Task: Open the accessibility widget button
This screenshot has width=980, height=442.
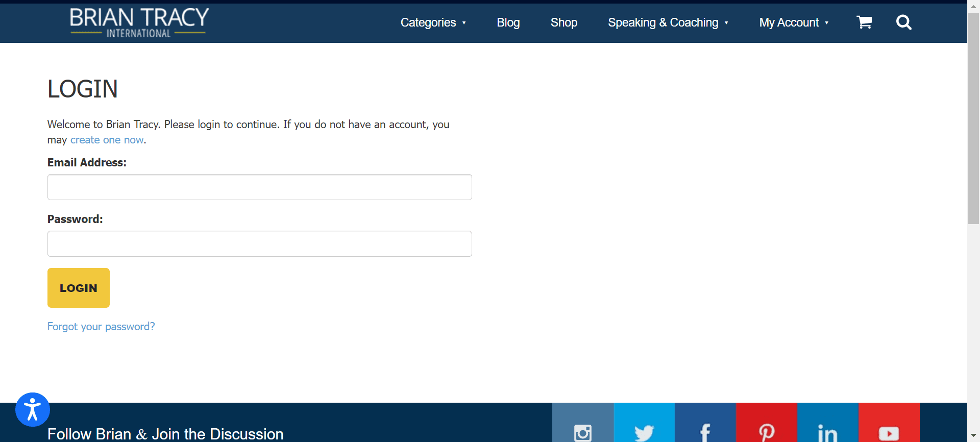Action: (x=33, y=409)
